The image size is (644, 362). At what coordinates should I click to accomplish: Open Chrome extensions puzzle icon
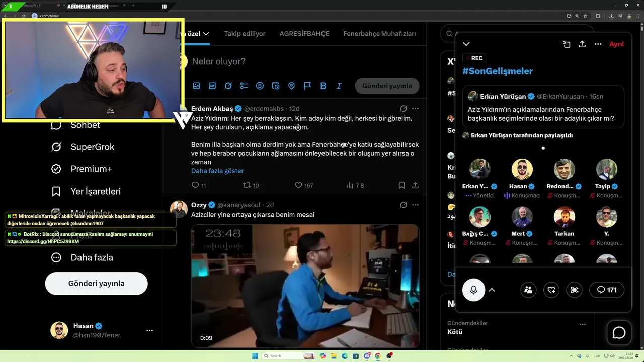point(598,16)
